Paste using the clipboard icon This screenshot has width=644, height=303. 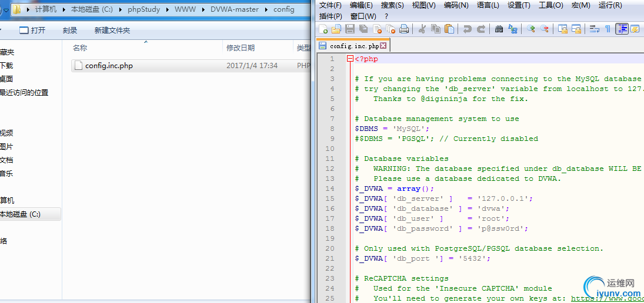[450, 29]
